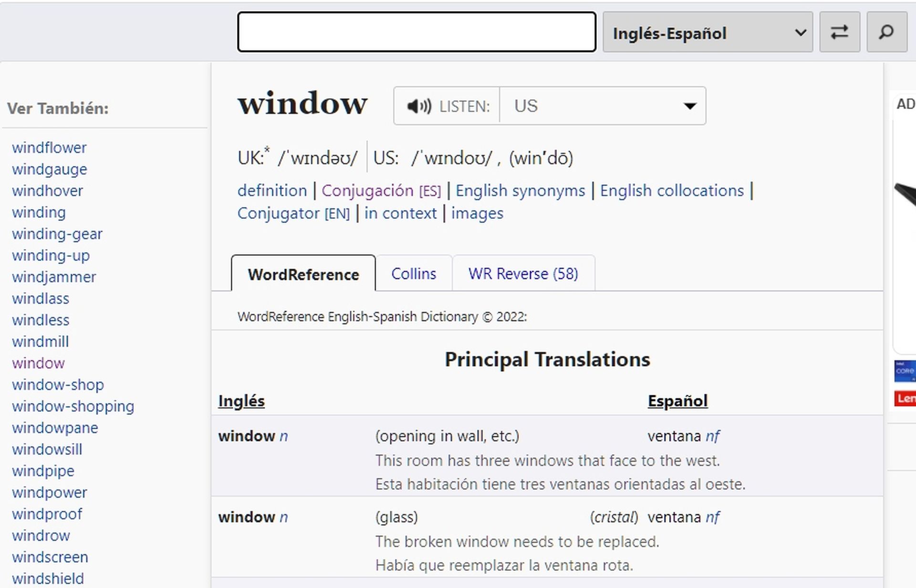Switch to the Collins tab
Viewport: 916px width, 588px height.
pyautogui.click(x=413, y=273)
